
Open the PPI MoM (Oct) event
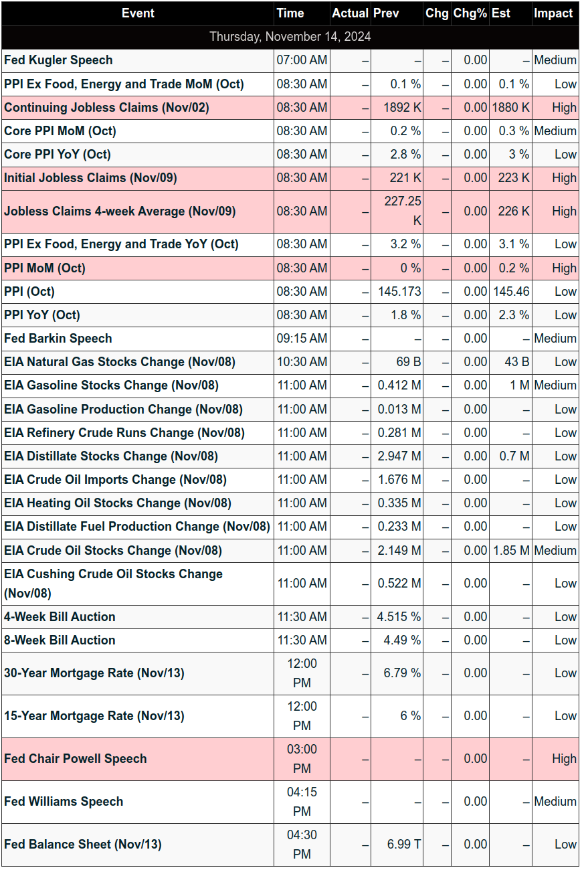pos(45,268)
